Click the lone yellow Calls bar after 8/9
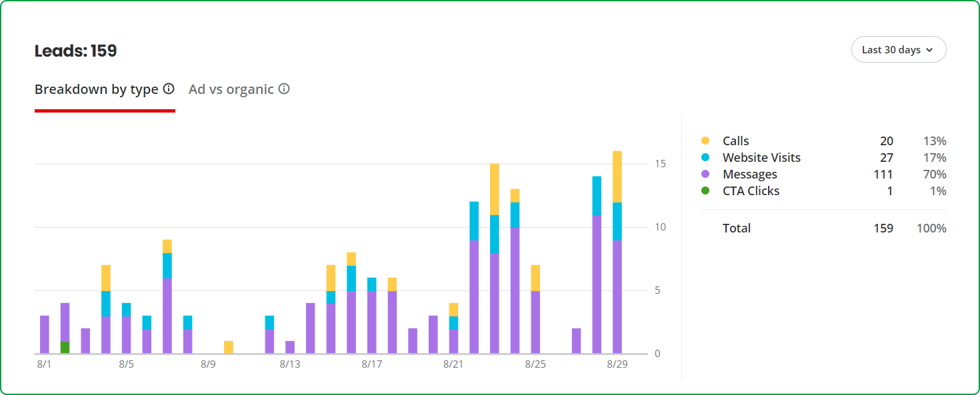Viewport: 980px width, 395px height. click(229, 347)
